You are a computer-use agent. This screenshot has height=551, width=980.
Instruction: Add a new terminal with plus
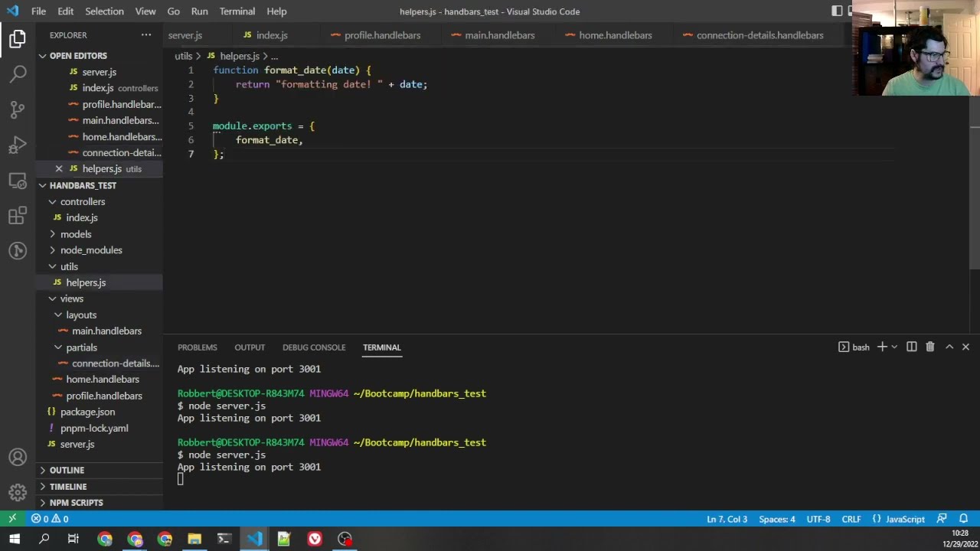point(882,347)
